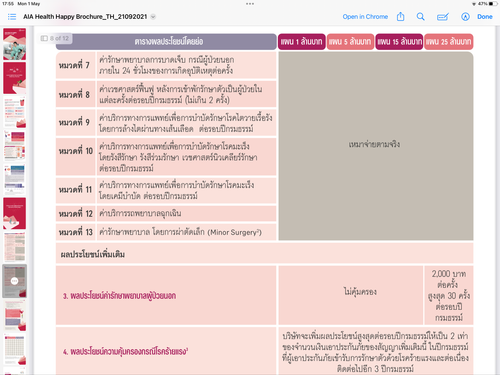Tap the 'แผน 1 ล้านบาท' plan header
This screenshot has width=500, height=375.
pos(302,42)
